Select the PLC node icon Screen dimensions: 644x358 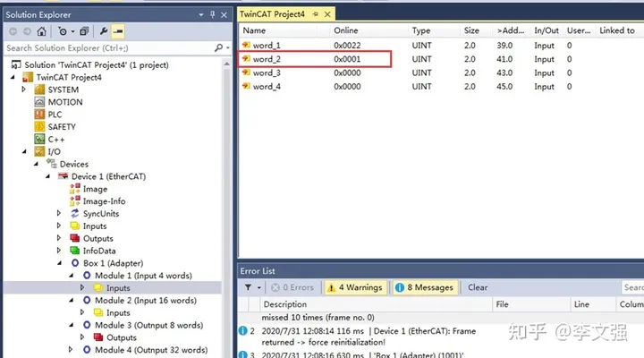pos(40,115)
